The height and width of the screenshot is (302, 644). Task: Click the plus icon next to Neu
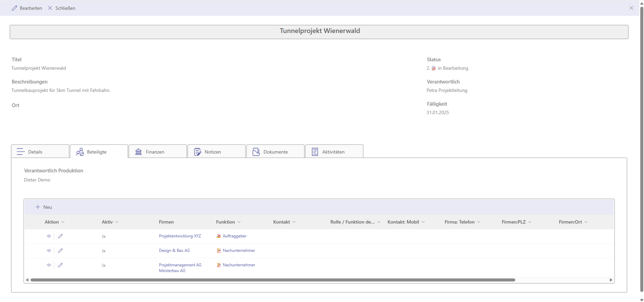coord(38,207)
